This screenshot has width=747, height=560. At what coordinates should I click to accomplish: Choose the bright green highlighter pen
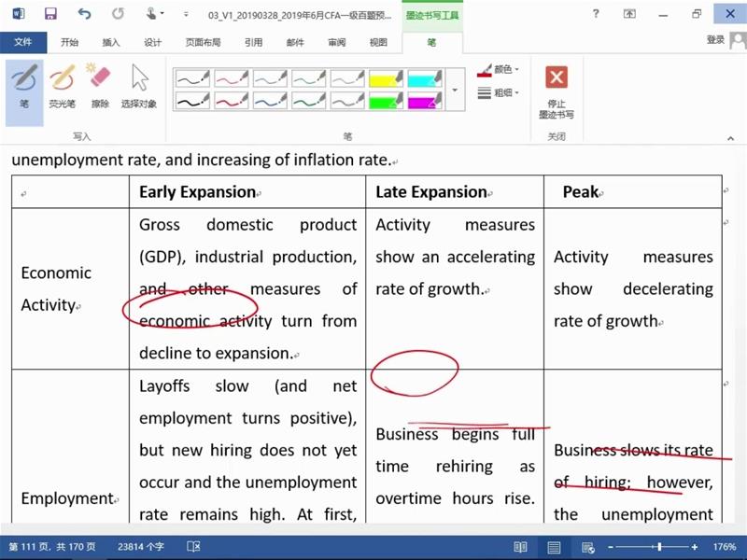386,101
